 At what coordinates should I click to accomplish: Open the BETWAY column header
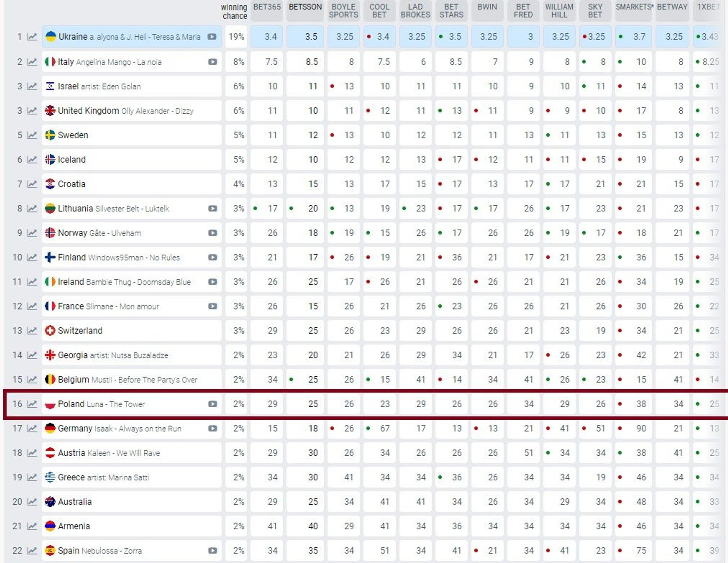click(672, 11)
